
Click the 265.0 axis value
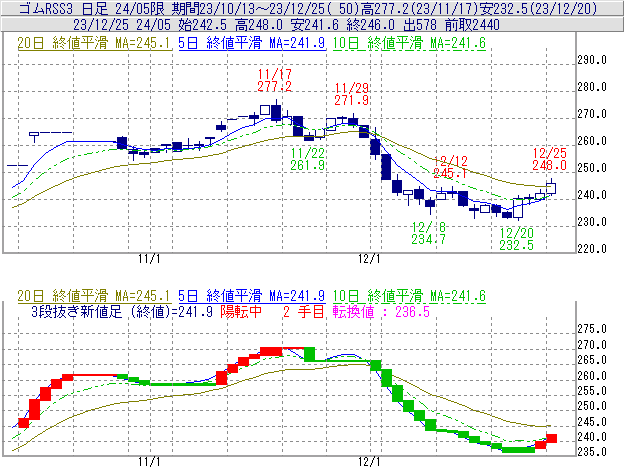point(592,360)
